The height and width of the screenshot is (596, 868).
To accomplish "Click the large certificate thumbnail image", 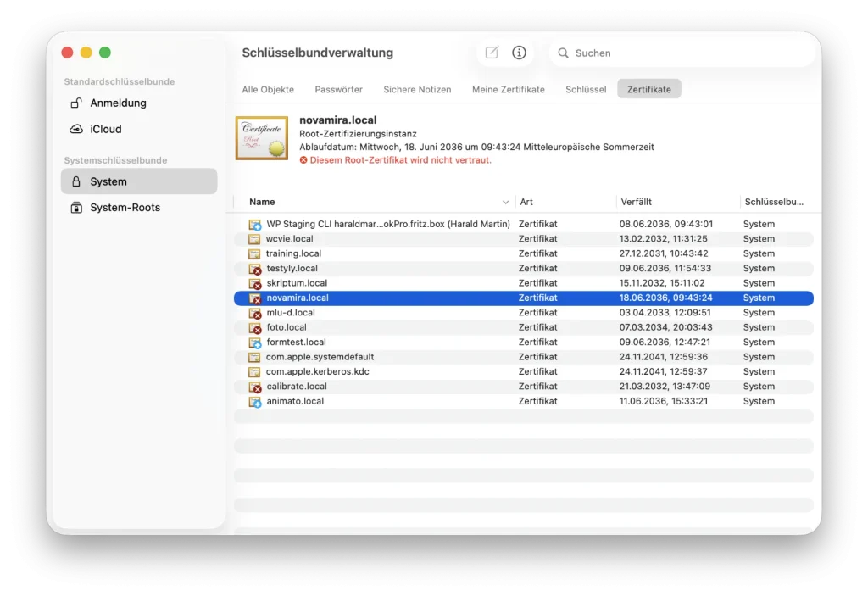I will click(262, 138).
